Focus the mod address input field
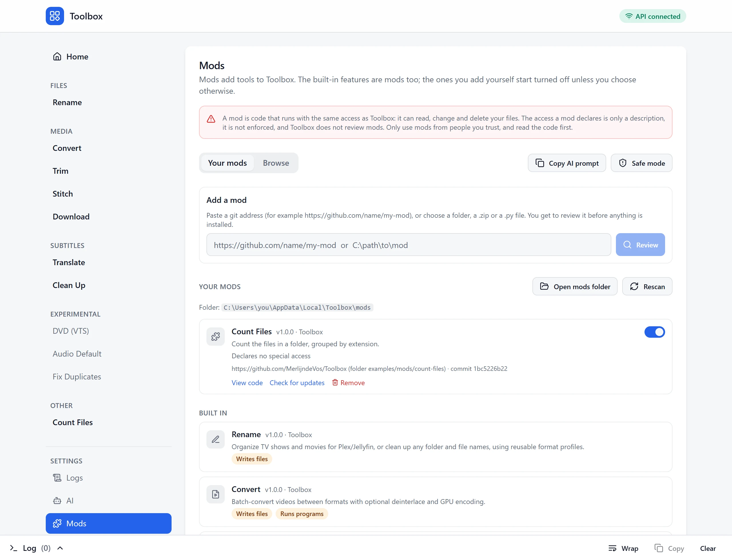The image size is (732, 560). coord(409,245)
